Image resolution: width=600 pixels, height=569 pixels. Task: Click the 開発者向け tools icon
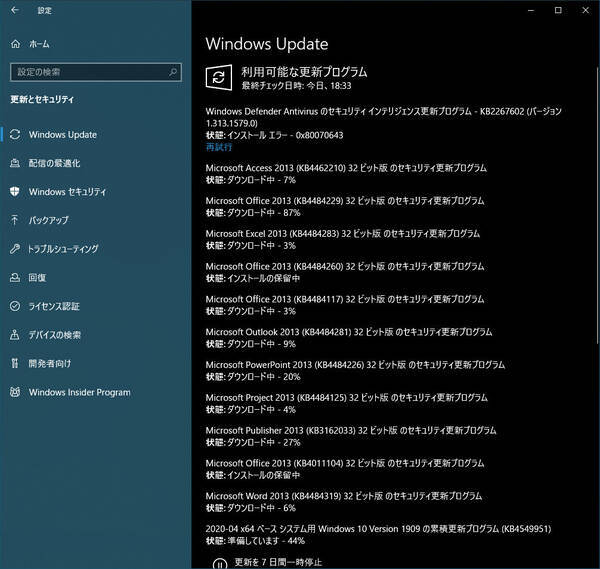coord(15,363)
